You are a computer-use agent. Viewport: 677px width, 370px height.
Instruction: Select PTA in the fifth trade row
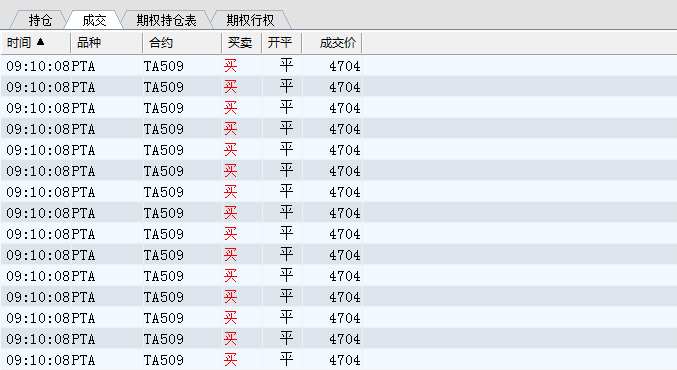83,150
